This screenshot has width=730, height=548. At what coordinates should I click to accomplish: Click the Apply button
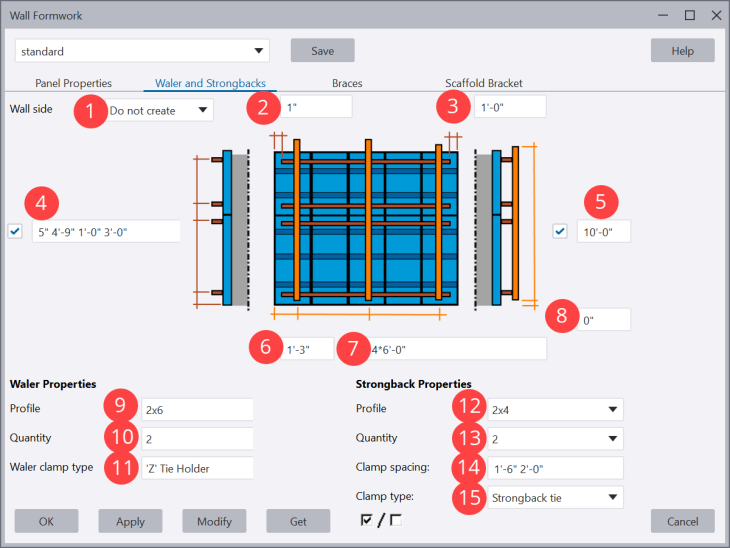130,521
